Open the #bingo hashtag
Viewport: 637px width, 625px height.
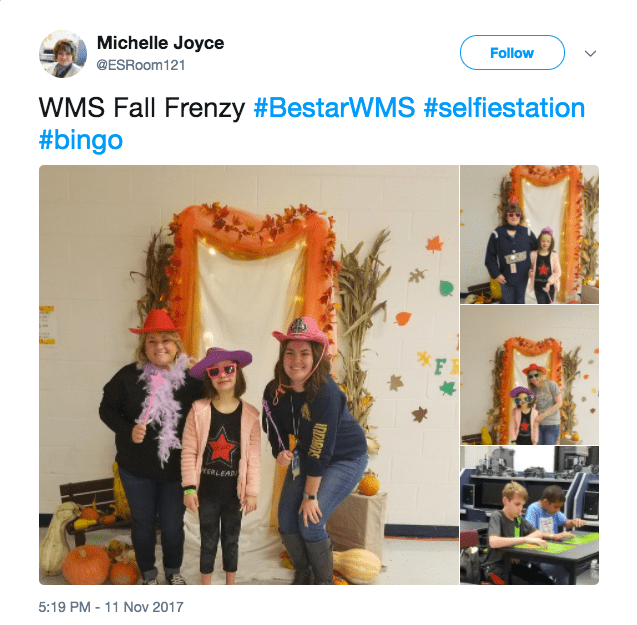tap(81, 141)
